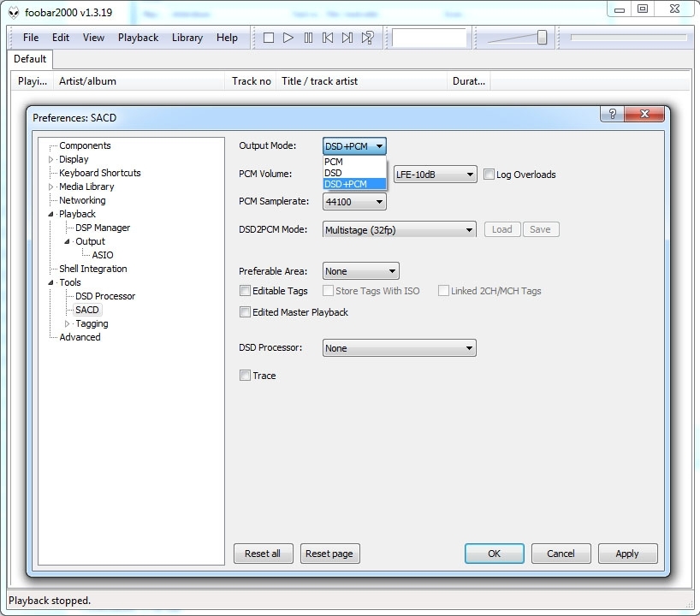Click the Reset page button

pos(329,554)
